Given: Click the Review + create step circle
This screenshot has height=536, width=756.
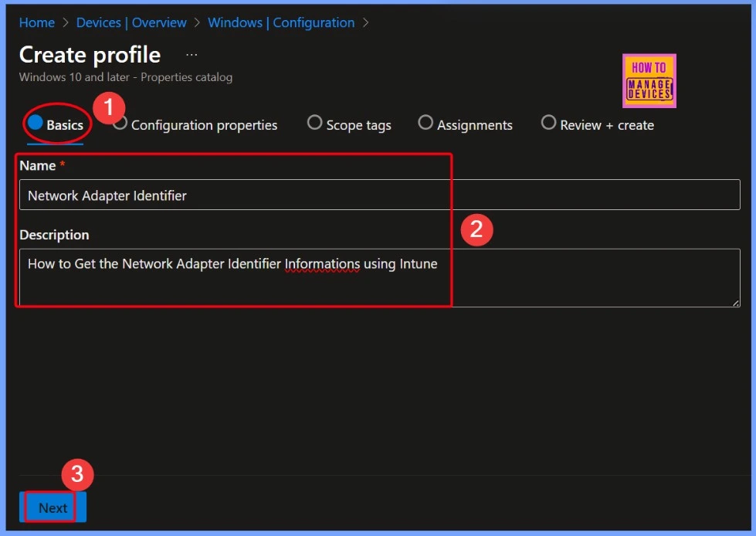Looking at the screenshot, I should 549,123.
